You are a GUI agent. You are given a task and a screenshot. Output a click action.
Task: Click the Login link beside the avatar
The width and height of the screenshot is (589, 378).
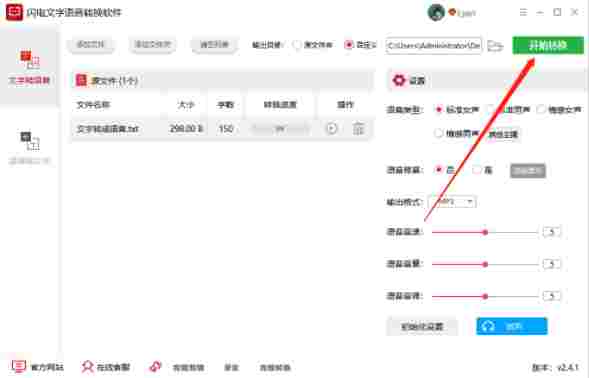click(x=467, y=14)
